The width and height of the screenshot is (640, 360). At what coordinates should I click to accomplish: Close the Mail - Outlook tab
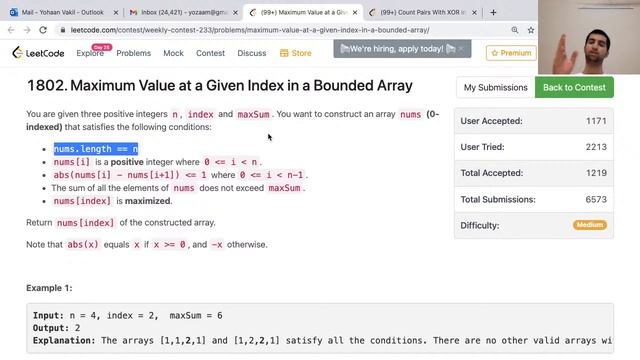coord(116,12)
